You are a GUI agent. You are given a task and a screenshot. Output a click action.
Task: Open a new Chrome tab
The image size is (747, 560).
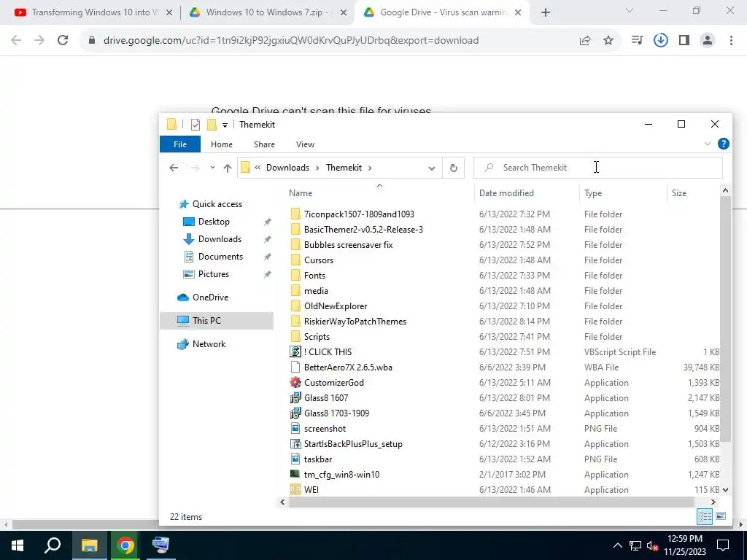(x=546, y=13)
